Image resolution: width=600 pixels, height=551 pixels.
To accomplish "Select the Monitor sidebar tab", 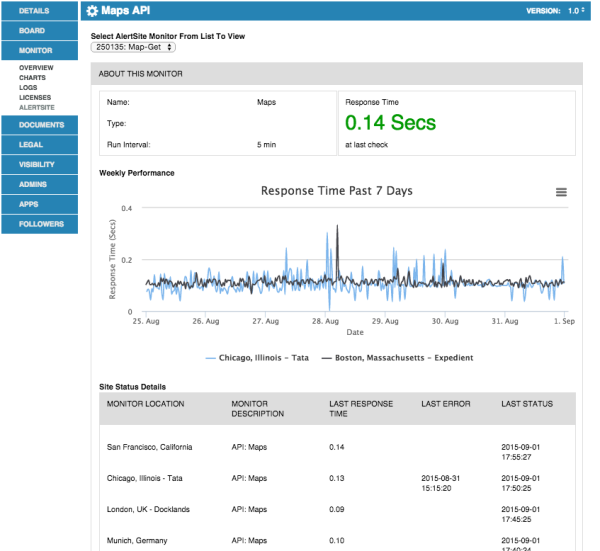I will click(39, 51).
